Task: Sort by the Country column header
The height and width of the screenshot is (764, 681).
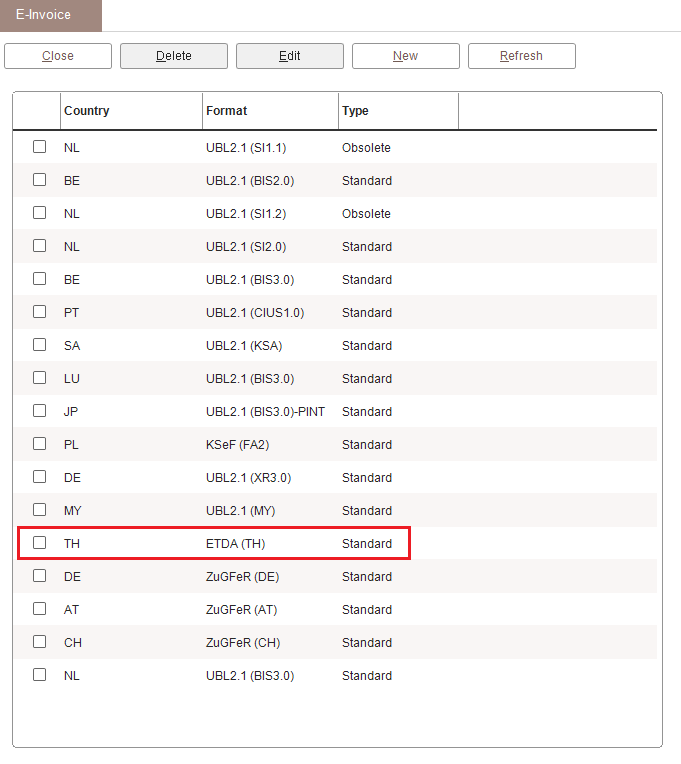Action: pos(87,111)
